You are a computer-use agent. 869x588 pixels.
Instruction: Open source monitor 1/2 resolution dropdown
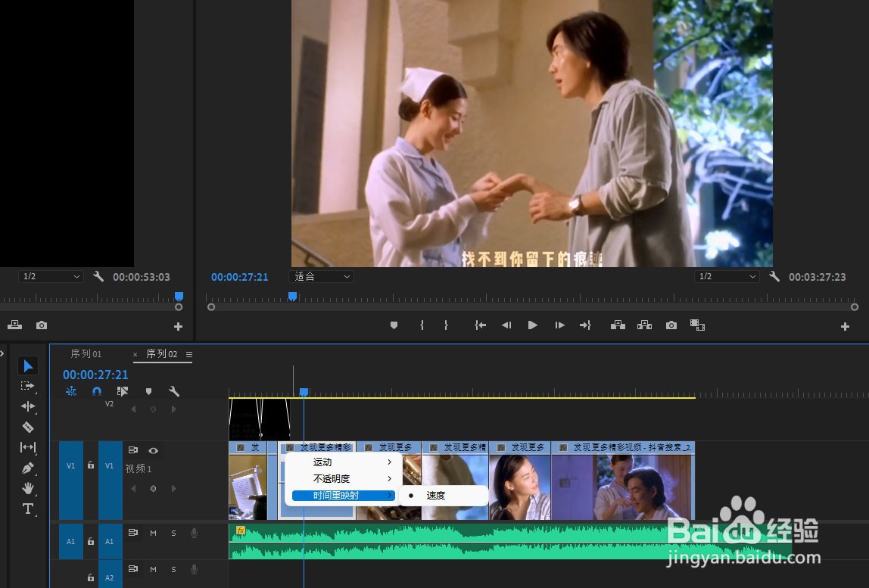coord(51,276)
